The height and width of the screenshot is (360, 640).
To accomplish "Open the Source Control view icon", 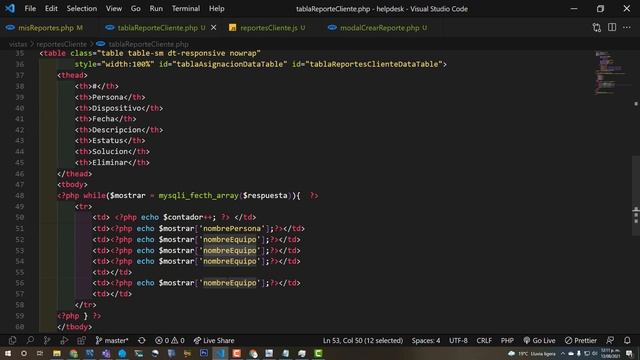I will pyautogui.click(x=47, y=340).
